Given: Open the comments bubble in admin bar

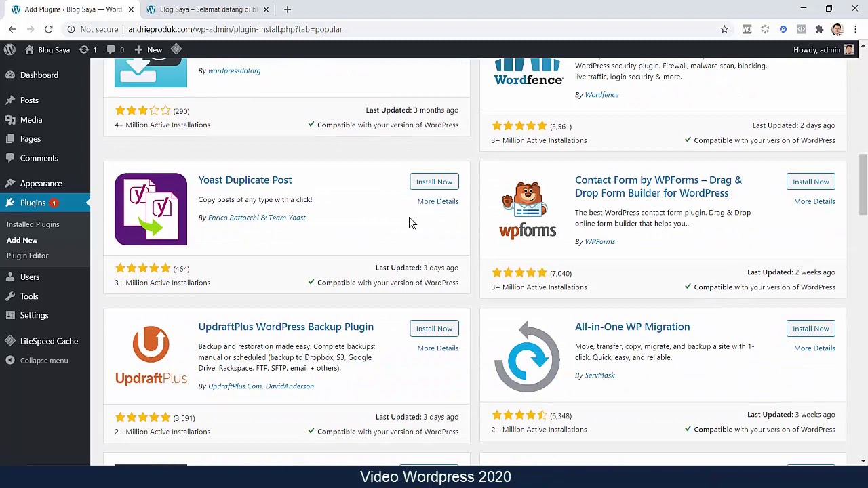Looking at the screenshot, I should click(x=115, y=49).
